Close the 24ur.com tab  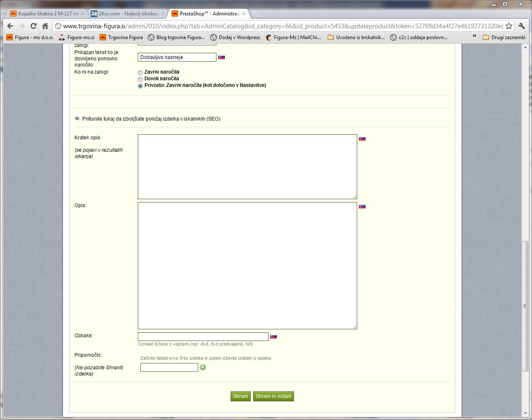click(x=163, y=14)
